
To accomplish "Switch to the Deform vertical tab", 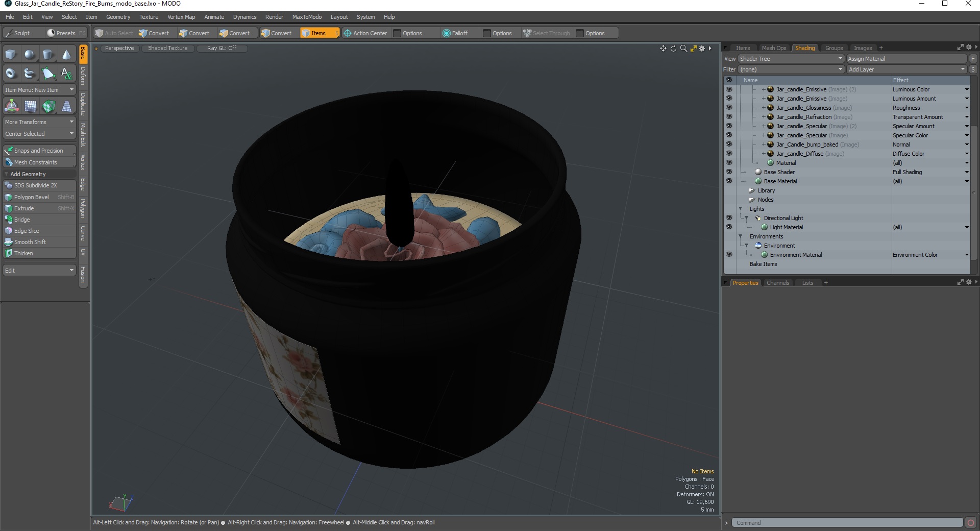I will [83, 76].
